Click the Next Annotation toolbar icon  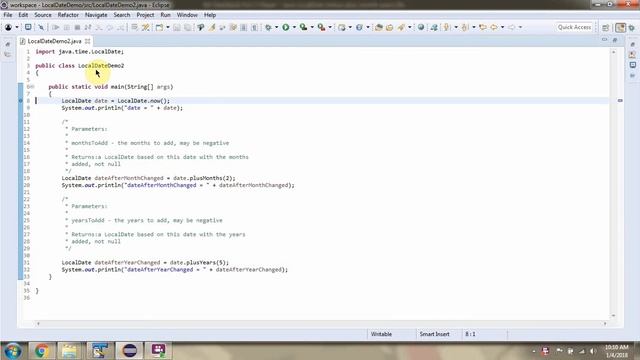[x=447, y=27]
